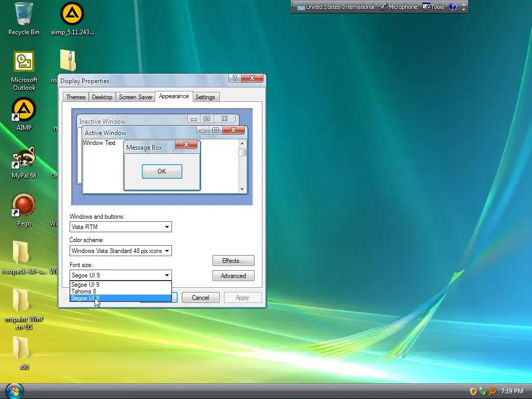Click Window Text in the preview
532x399 pixels.
click(x=99, y=143)
